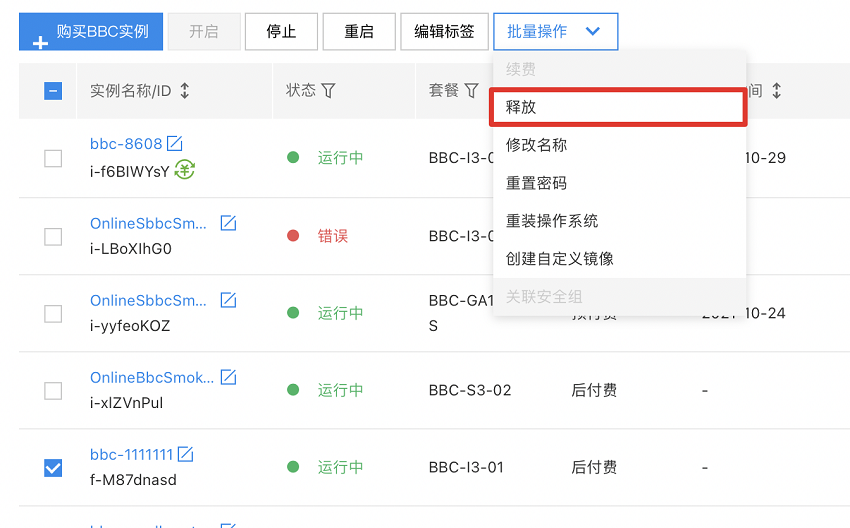Click the red 错误 status text
The width and height of the screenshot is (850, 528).
pyautogui.click(x=333, y=236)
